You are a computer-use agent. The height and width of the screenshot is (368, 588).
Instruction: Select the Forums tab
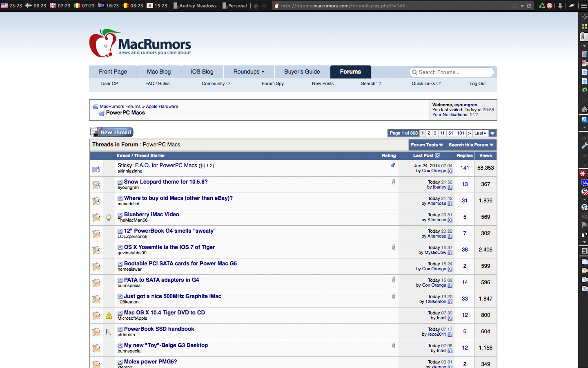point(350,72)
